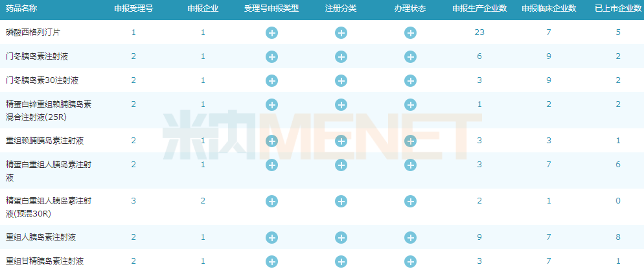This screenshot has height=269, width=644.
Task: Click the 注册分类 column header
Action: [341, 8]
